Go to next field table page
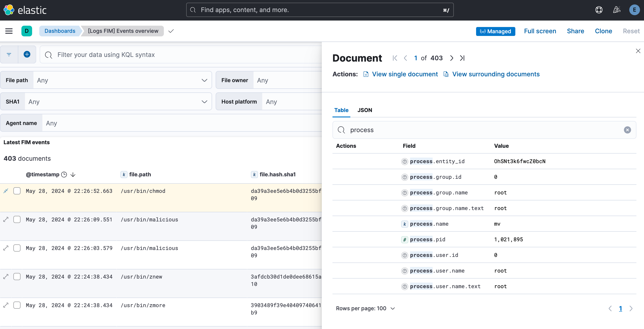Image resolution: width=644 pixels, height=329 pixels. [631, 308]
